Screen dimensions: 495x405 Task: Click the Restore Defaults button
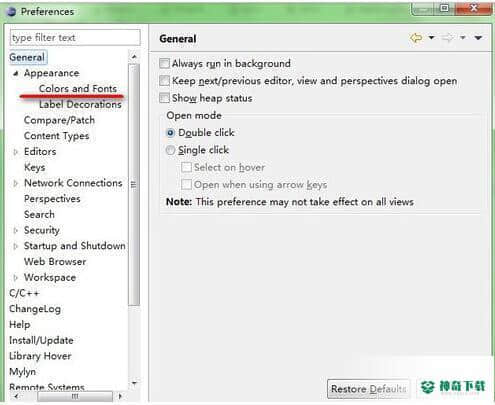pyautogui.click(x=368, y=389)
